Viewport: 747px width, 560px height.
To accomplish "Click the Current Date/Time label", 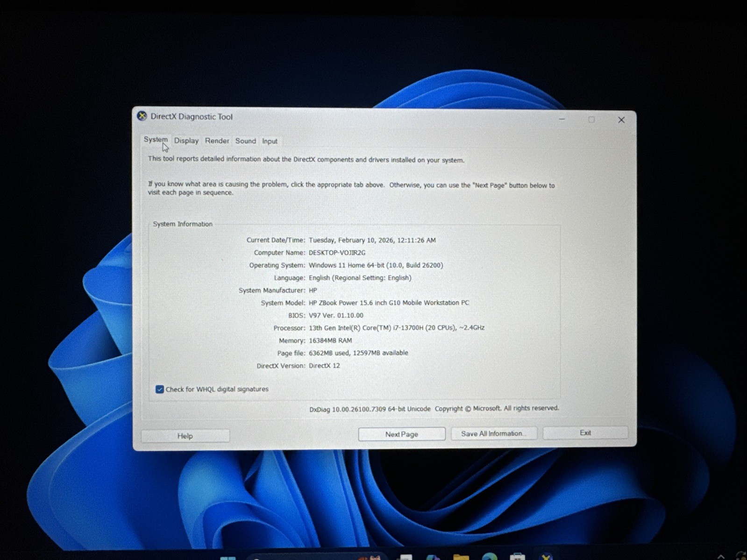I will point(276,240).
